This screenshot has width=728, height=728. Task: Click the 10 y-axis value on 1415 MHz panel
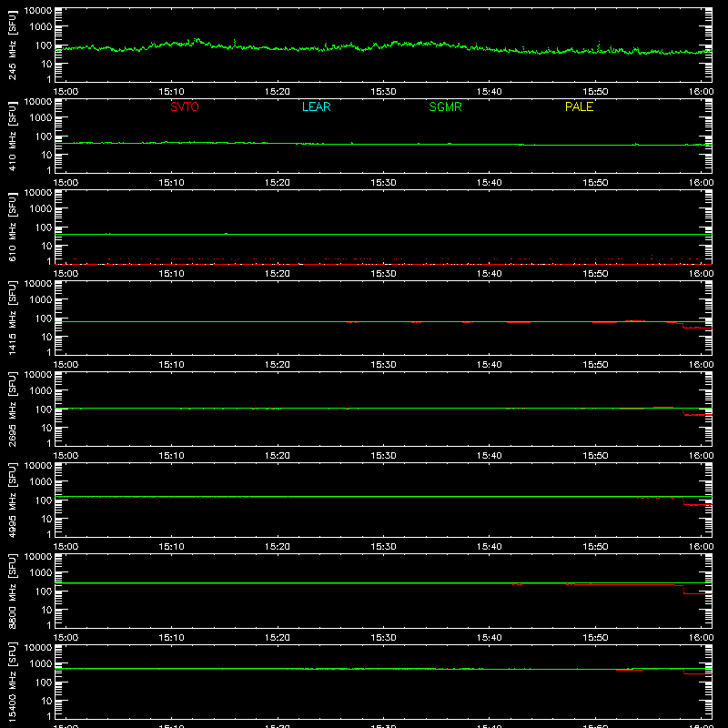pyautogui.click(x=46, y=337)
